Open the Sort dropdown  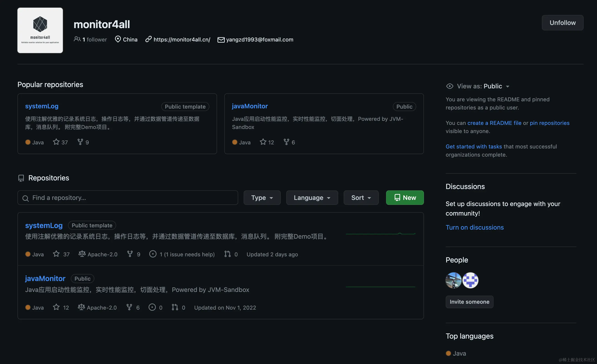(361, 198)
